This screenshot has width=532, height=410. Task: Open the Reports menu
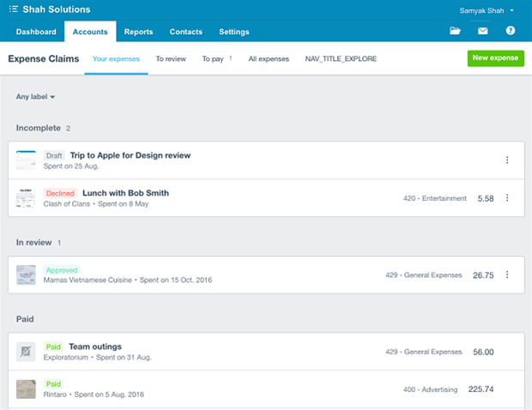click(138, 32)
